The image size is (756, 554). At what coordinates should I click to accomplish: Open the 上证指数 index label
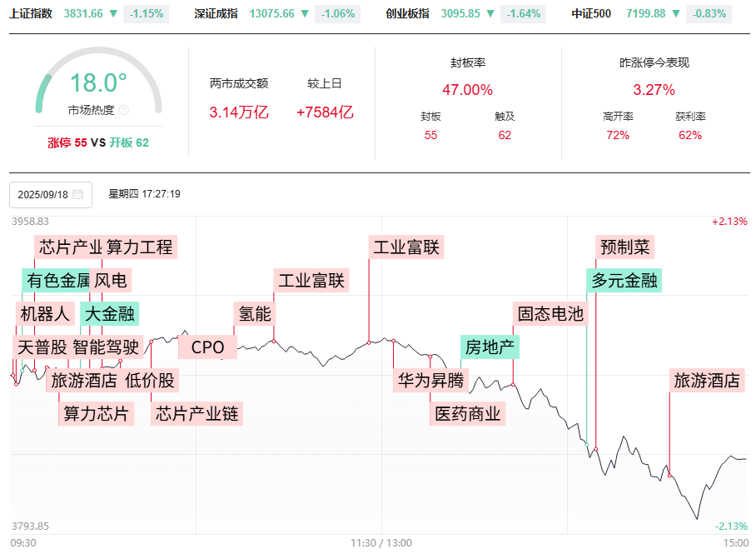tap(31, 14)
